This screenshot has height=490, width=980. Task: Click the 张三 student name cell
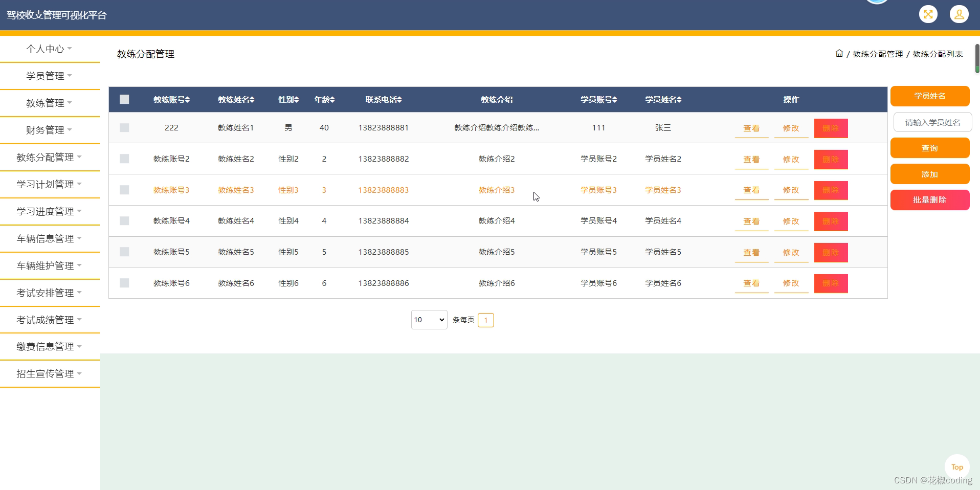coord(663,128)
